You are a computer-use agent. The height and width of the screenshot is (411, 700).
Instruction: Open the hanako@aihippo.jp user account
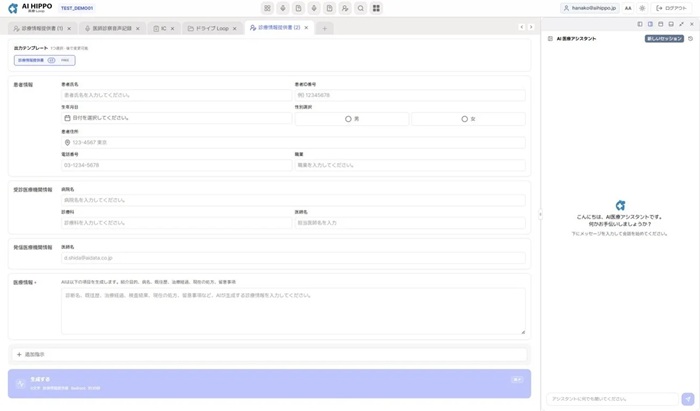tap(589, 8)
